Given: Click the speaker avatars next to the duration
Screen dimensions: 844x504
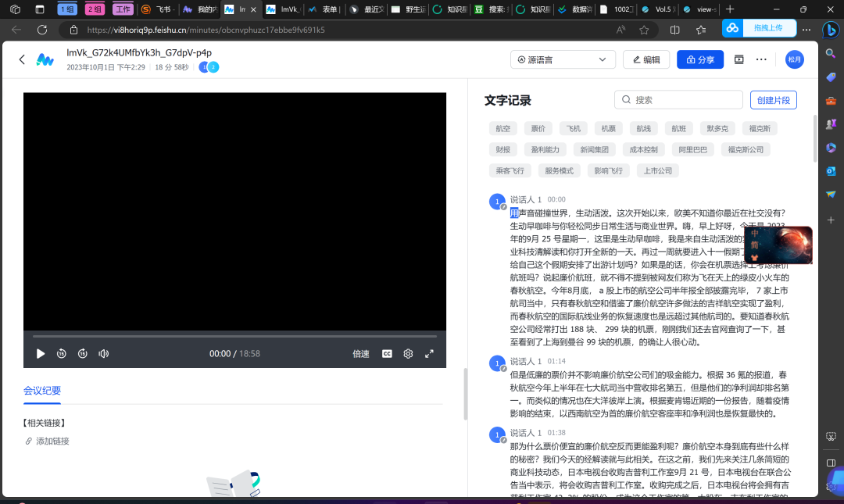Looking at the screenshot, I should pyautogui.click(x=209, y=67).
